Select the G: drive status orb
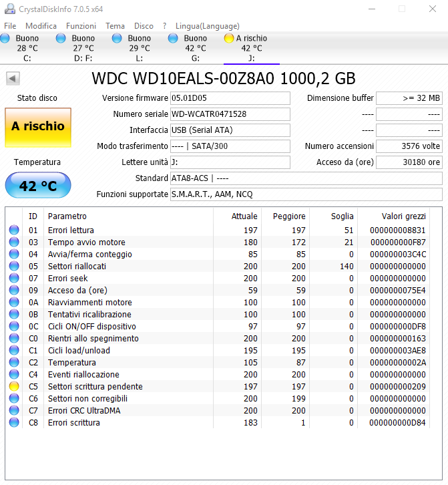Image resolution: width=448 pixels, height=485 pixels. point(173,38)
